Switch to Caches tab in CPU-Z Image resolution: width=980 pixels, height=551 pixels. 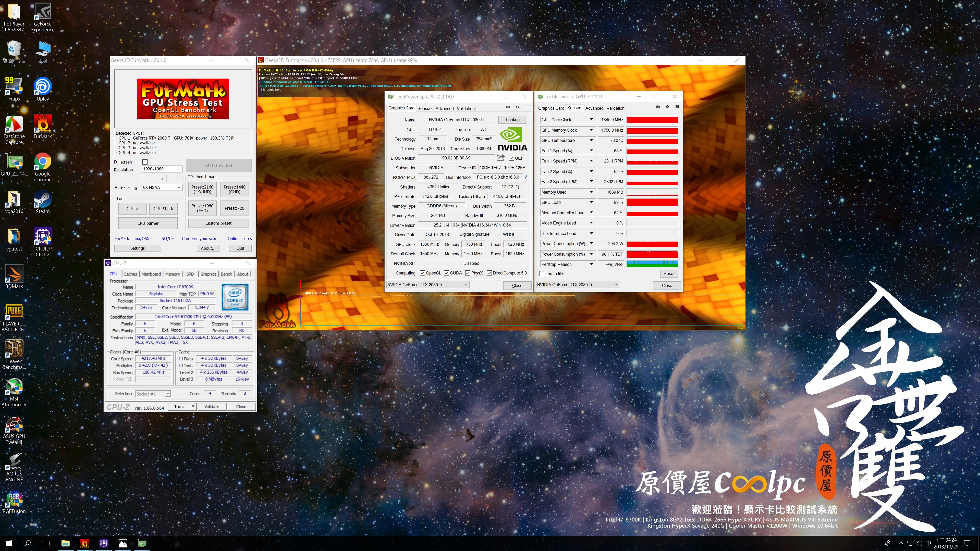pyautogui.click(x=130, y=274)
